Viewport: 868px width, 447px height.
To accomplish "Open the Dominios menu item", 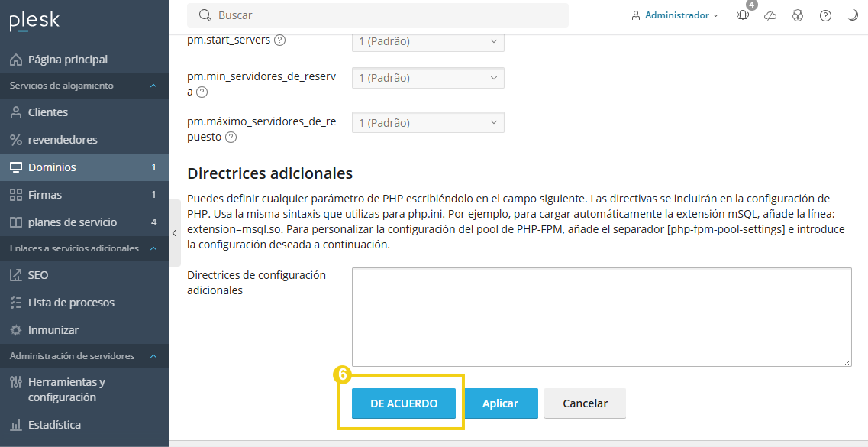I will [53, 167].
